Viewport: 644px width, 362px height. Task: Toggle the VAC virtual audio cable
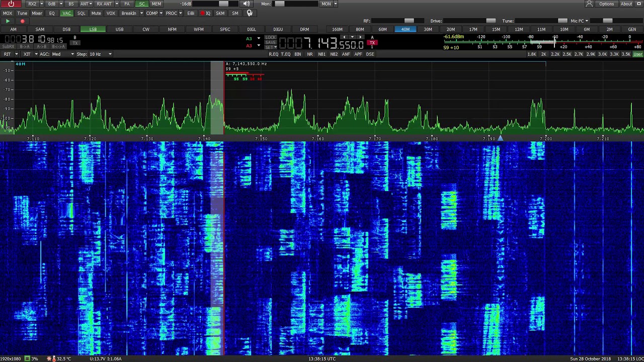coord(66,13)
